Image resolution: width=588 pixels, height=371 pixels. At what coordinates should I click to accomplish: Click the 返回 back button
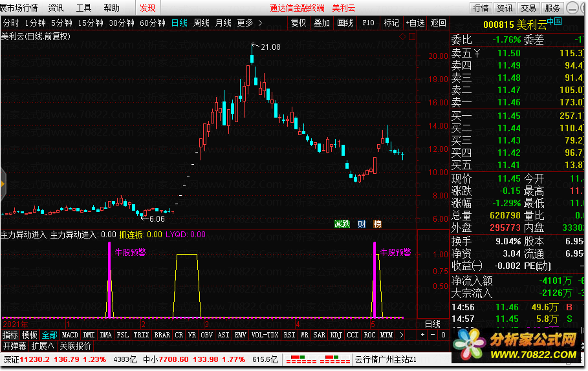438,23
